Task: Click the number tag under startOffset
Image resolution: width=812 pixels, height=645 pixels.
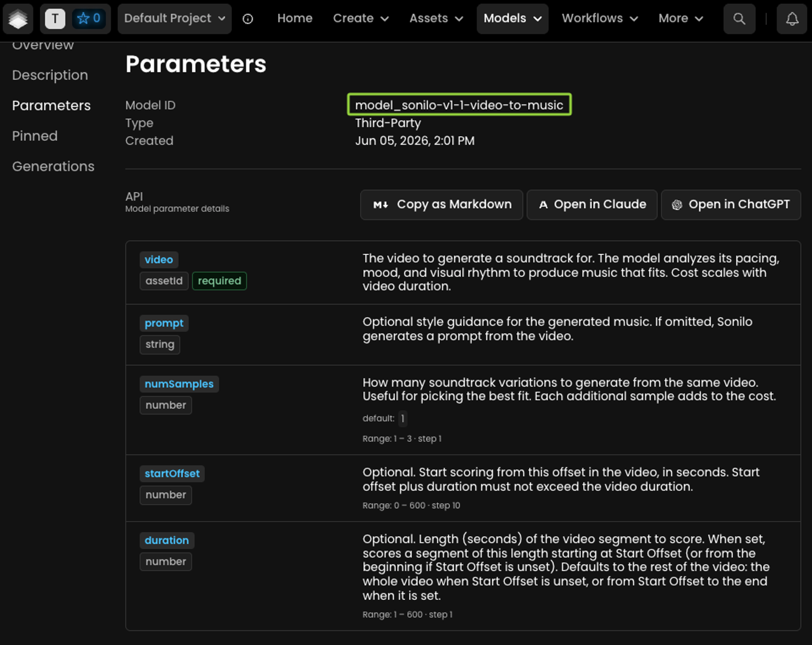Action: 166,495
